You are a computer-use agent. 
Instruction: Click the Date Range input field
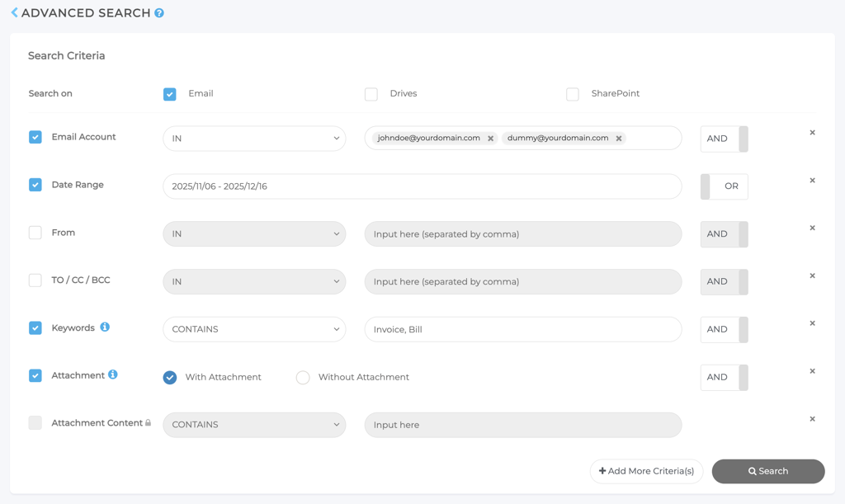click(422, 186)
